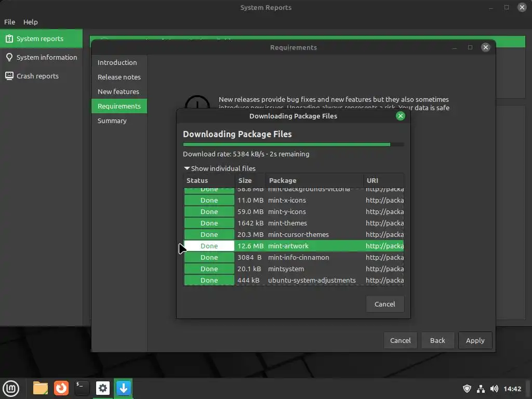Click the System reports sidebar icon
Image resolution: width=532 pixels, height=399 pixels.
[x=9, y=38]
